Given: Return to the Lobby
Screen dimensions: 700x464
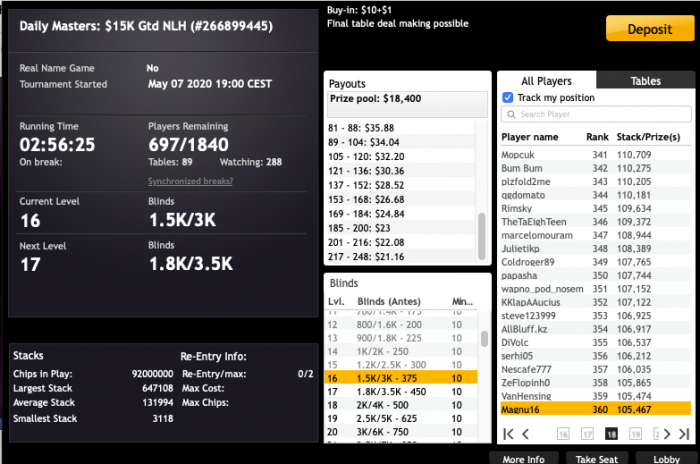Looking at the screenshot, I should [665, 459].
